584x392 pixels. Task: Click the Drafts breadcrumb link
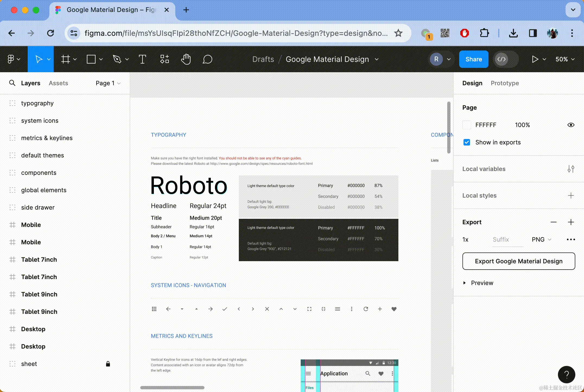[x=263, y=59]
